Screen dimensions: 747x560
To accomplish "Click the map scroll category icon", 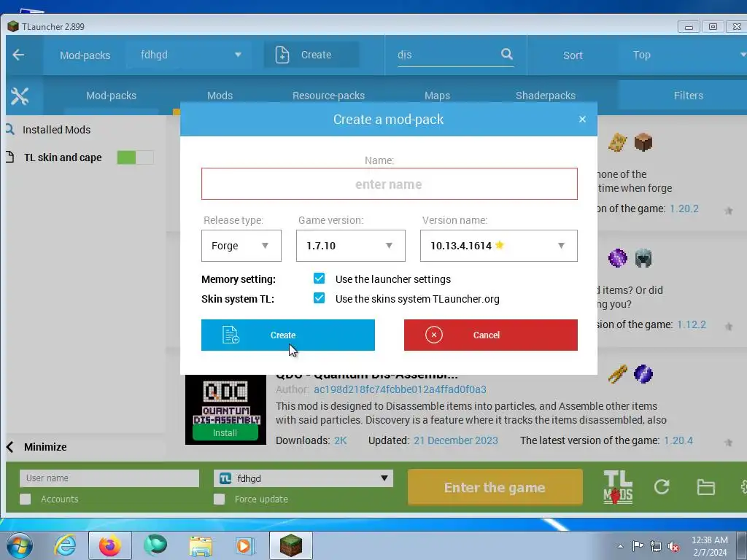I will point(617,142).
